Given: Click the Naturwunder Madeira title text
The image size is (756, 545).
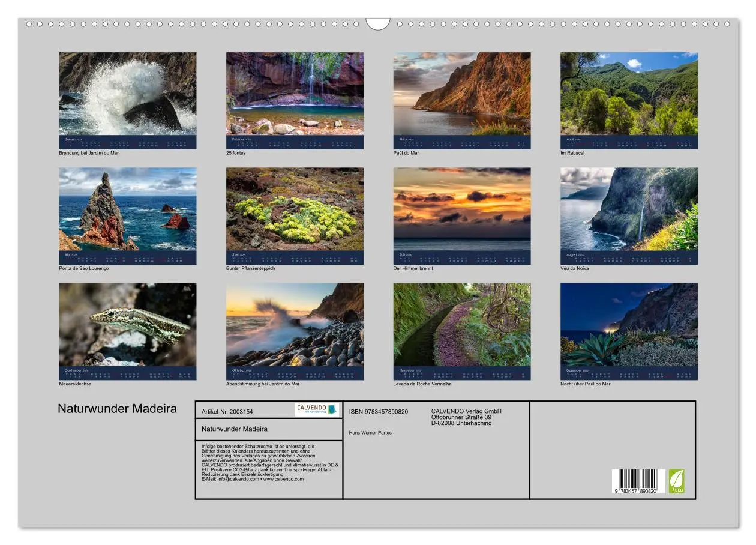Looking at the screenshot, I should pos(118,409).
